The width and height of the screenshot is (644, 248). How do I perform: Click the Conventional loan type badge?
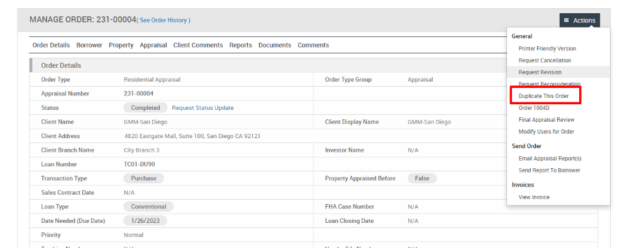(148, 207)
